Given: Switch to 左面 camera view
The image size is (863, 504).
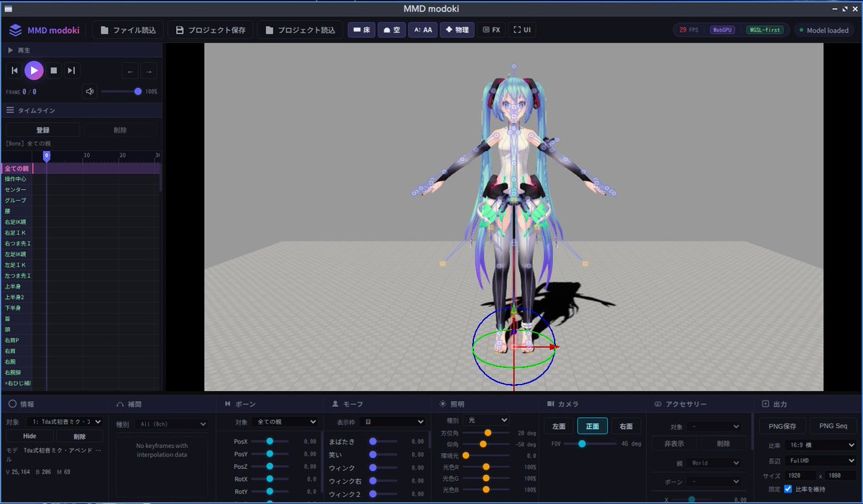Looking at the screenshot, I should click(x=559, y=426).
